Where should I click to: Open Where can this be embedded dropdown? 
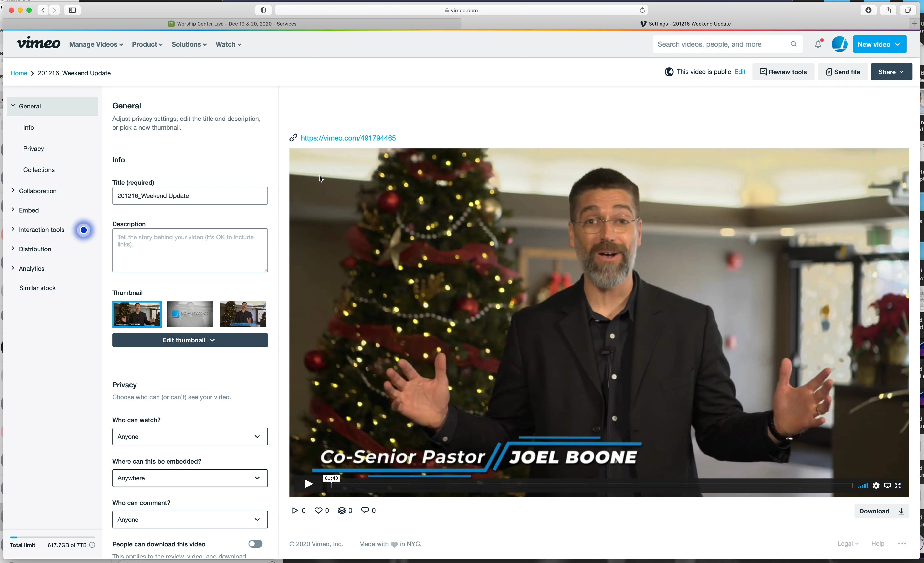tap(190, 478)
